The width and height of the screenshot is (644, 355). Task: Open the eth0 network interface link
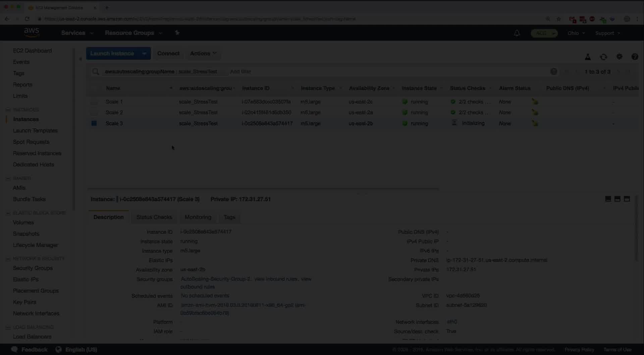click(x=452, y=321)
